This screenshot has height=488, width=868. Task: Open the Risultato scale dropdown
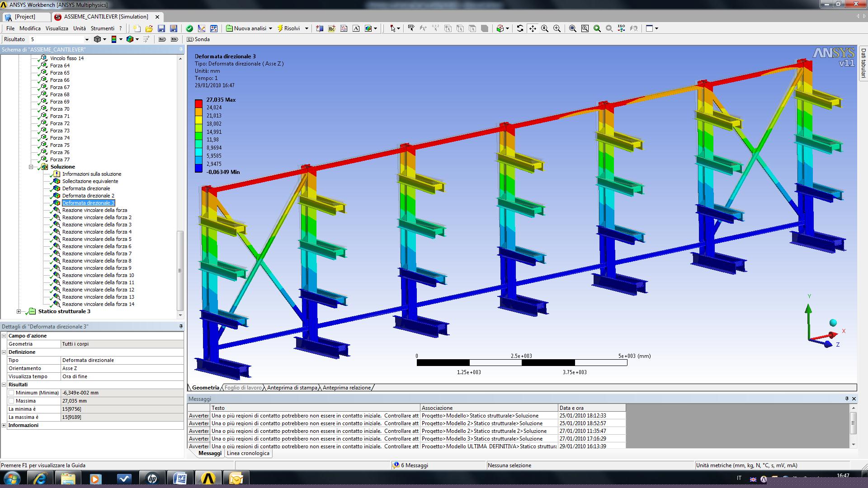[87, 39]
